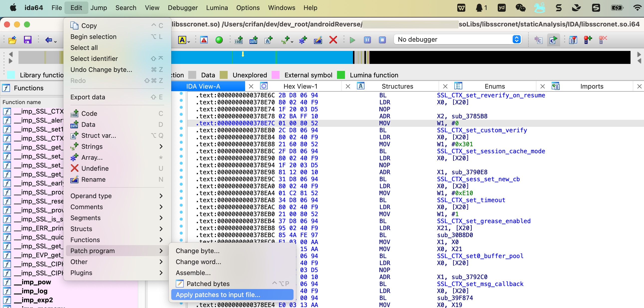Click the add breakpoint toolbar icon

click(x=588, y=40)
